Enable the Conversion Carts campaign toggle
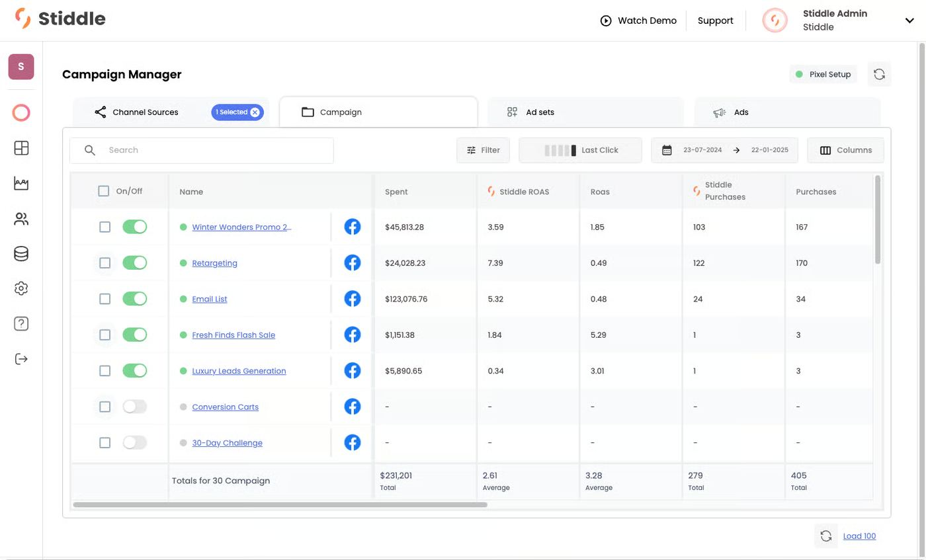Image resolution: width=926 pixels, height=560 pixels. (135, 407)
